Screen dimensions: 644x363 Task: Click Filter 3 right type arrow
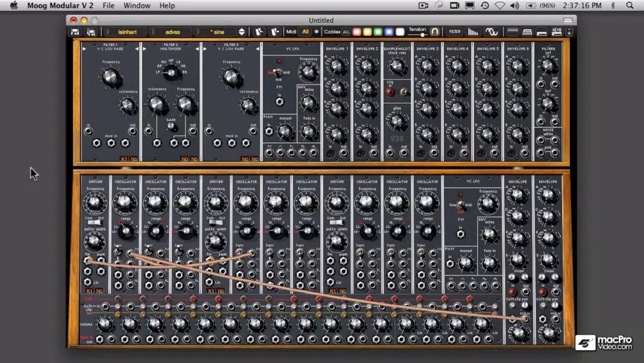tap(258, 48)
